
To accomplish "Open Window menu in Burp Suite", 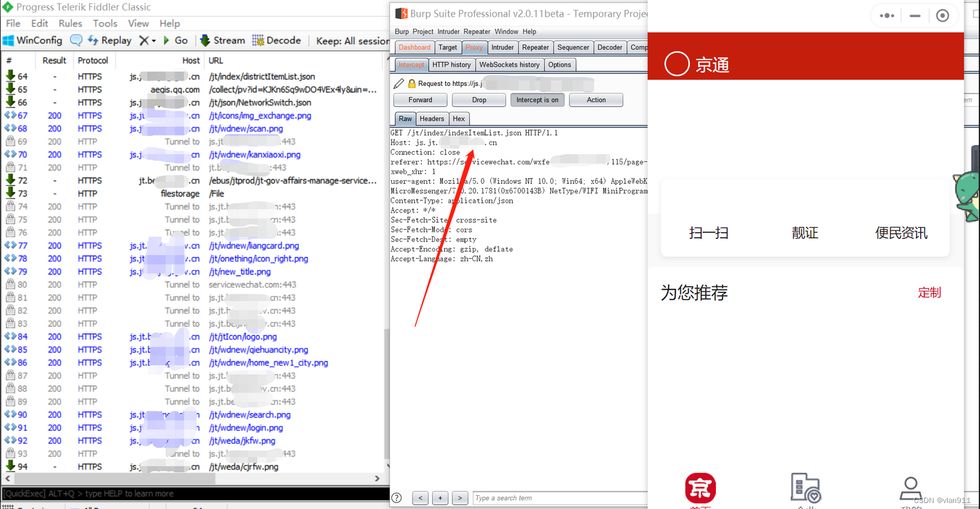I will 507,31.
